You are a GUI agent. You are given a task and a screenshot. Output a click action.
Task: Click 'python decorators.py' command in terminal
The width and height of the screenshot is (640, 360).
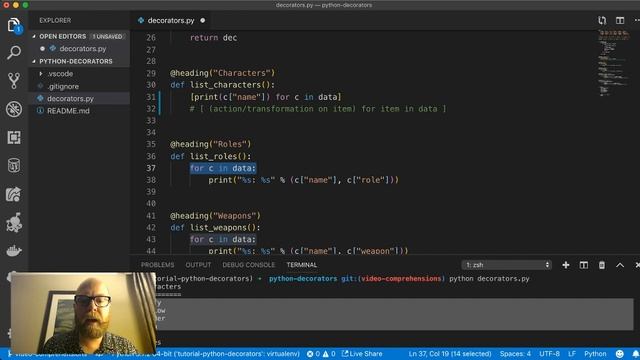[489, 279]
